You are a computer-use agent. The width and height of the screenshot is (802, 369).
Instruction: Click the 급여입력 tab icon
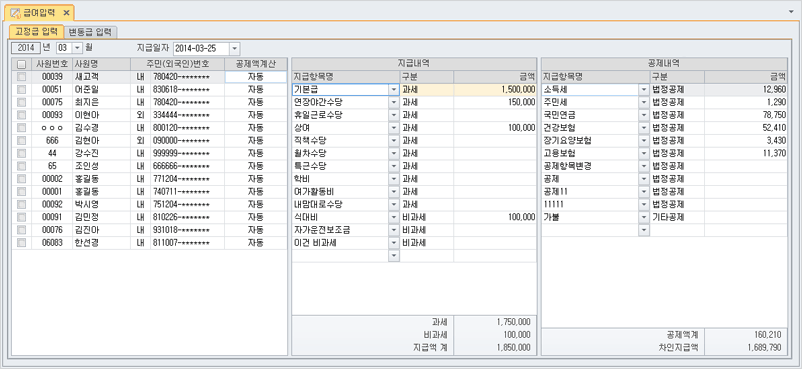pyautogui.click(x=15, y=12)
